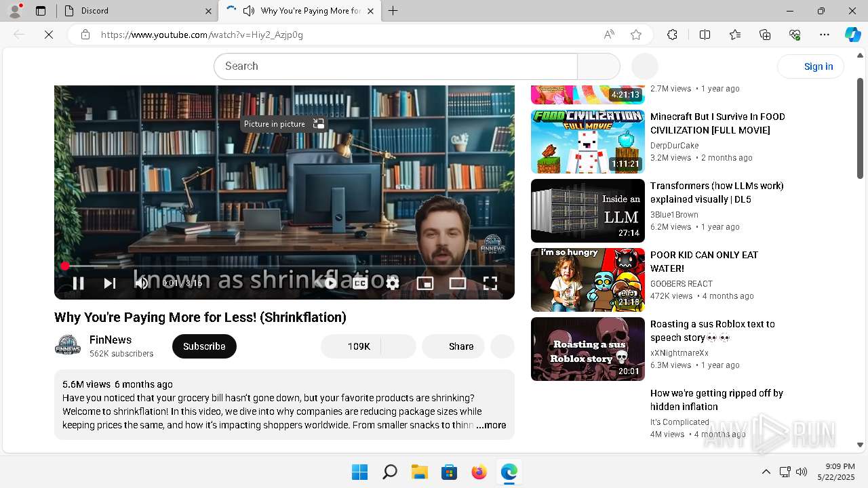Click the red video progress bar
Viewport: 868px width, 488px height.
pos(284,266)
